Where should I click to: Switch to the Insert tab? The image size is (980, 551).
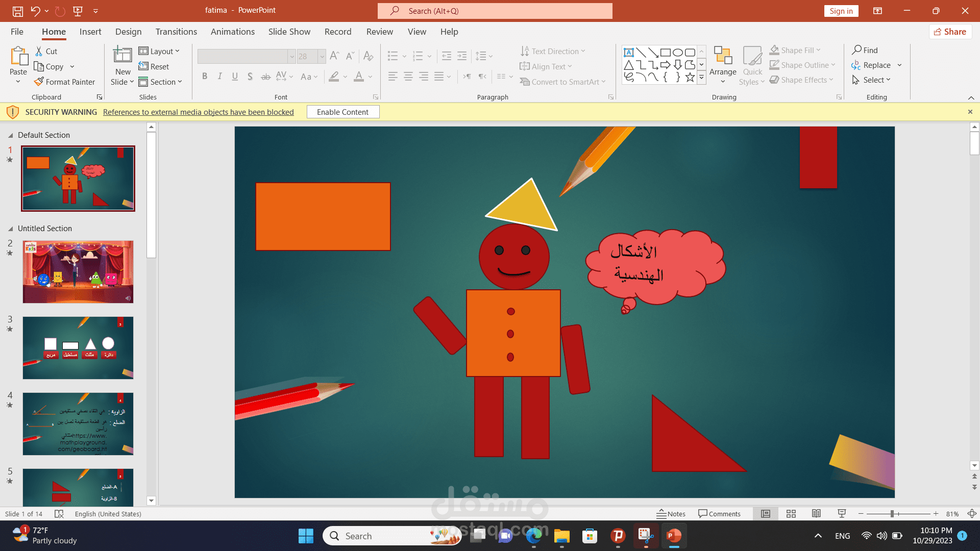(x=90, y=32)
